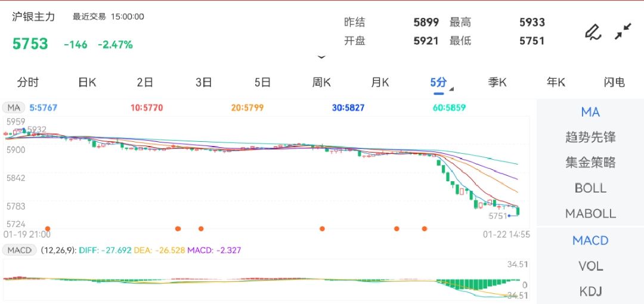Click the 30:5827 moving average label

tap(348, 108)
